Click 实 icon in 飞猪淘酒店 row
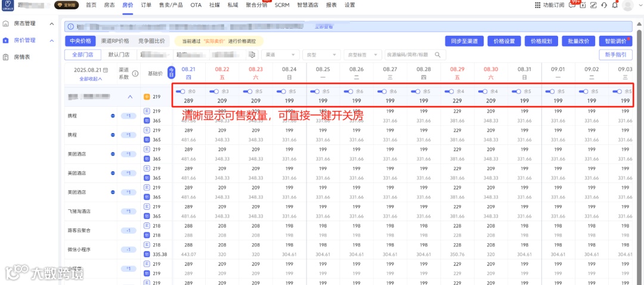This screenshot has height=285, width=644. [147, 206]
